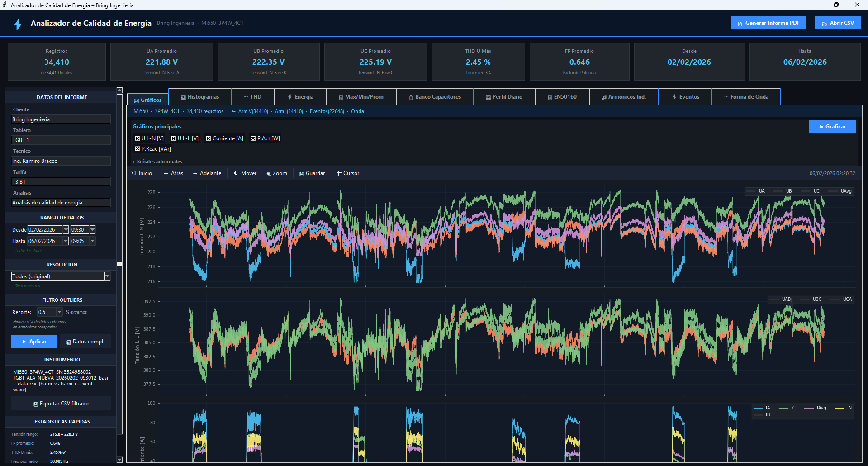
Task: Click Generar Informe PDF button
Action: (768, 23)
